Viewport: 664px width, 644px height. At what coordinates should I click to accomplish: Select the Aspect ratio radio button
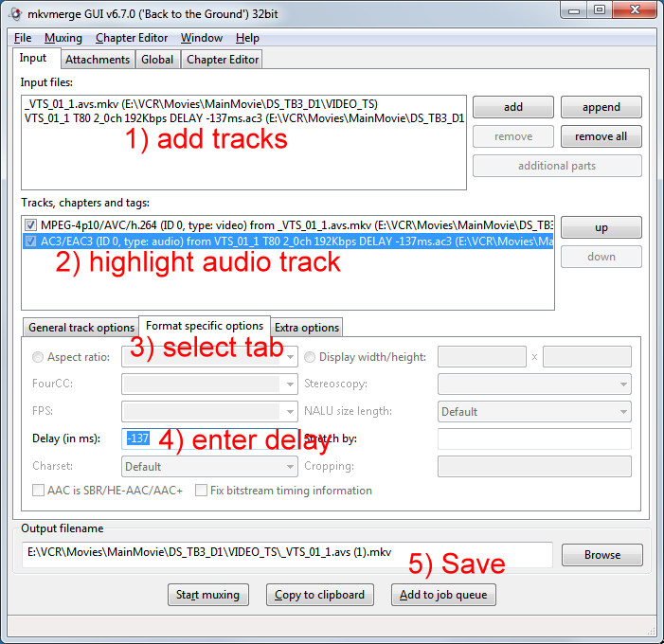(38, 357)
